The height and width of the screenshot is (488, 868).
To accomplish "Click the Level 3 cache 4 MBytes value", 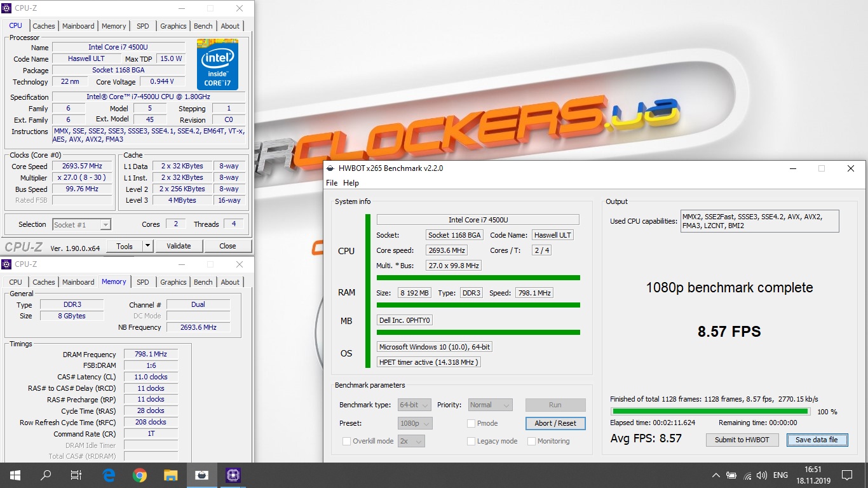I will (182, 200).
